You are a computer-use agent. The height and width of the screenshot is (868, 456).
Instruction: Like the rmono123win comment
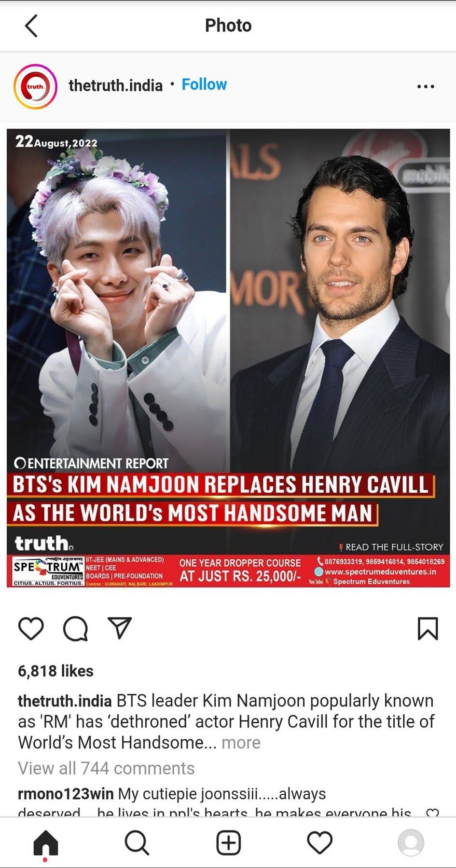pyautogui.click(x=433, y=813)
